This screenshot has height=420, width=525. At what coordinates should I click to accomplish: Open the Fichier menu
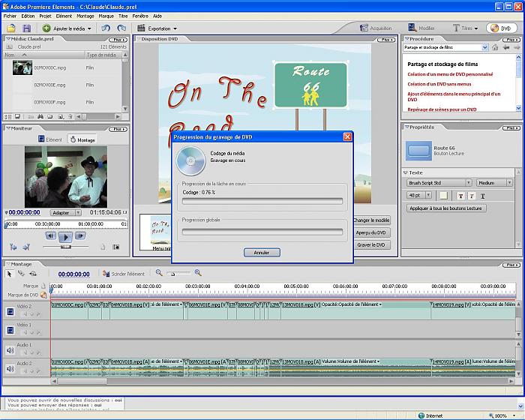[x=10, y=16]
